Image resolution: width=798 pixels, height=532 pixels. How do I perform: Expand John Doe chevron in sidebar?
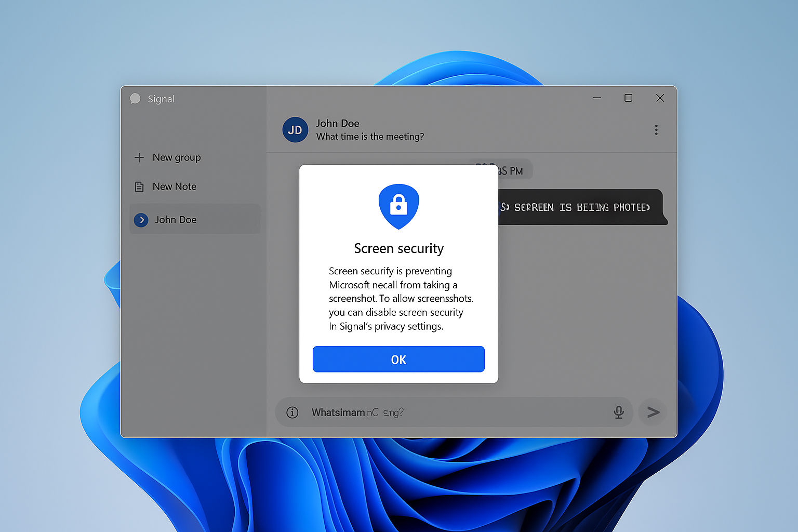(141, 220)
